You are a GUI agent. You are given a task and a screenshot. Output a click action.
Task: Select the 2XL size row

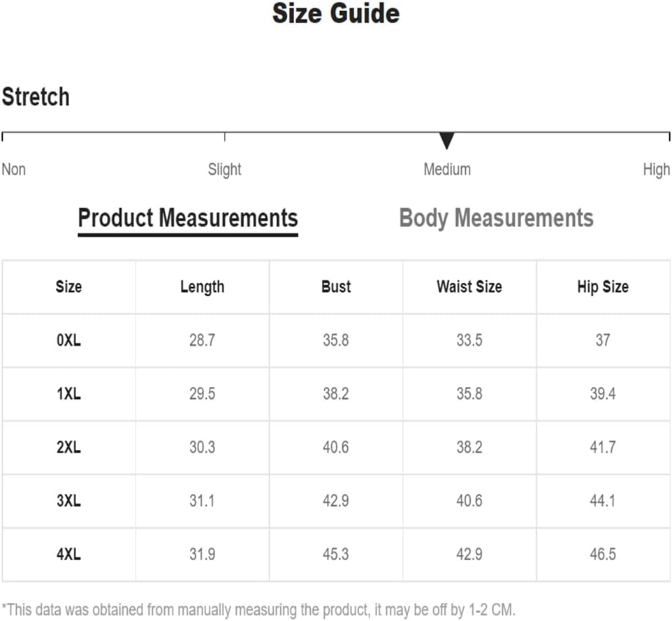coord(336,448)
